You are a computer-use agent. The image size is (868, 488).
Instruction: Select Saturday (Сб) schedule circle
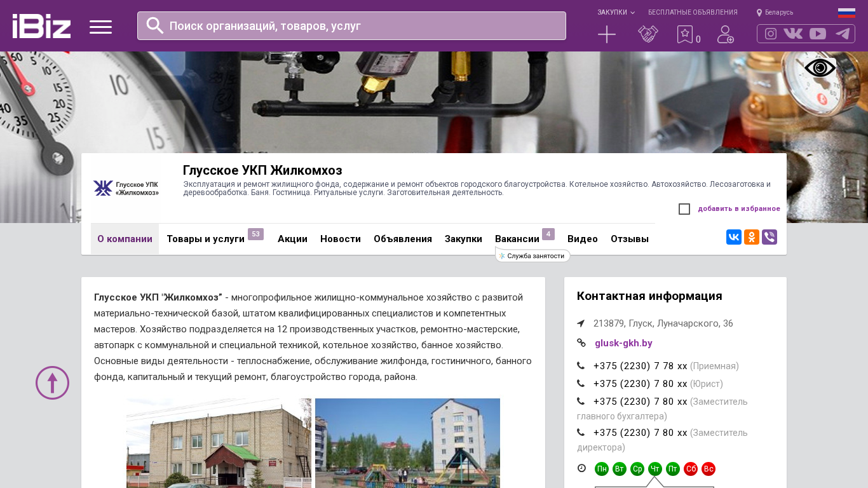[x=691, y=469]
